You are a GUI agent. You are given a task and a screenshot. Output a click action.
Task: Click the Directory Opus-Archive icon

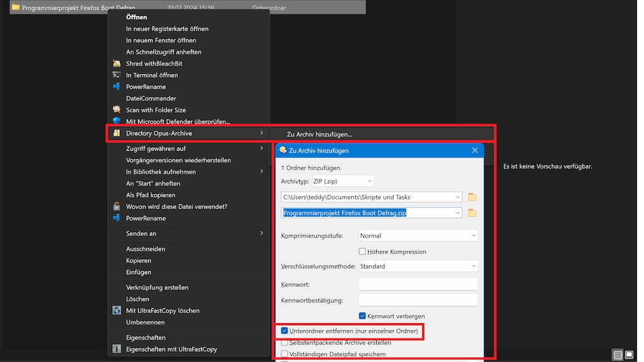117,133
